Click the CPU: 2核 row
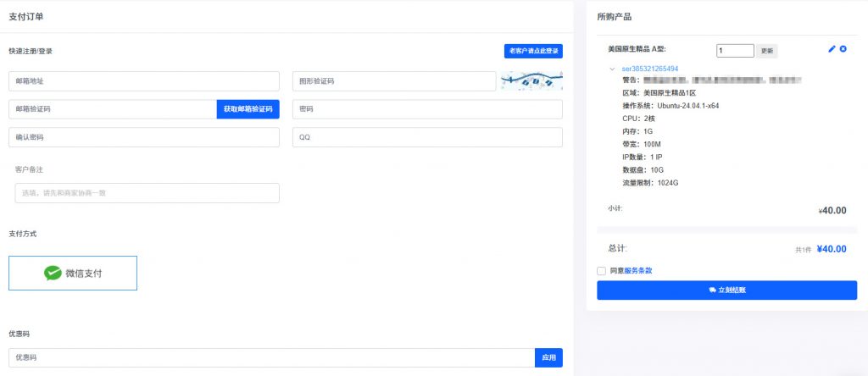868x376 pixels. click(x=639, y=119)
